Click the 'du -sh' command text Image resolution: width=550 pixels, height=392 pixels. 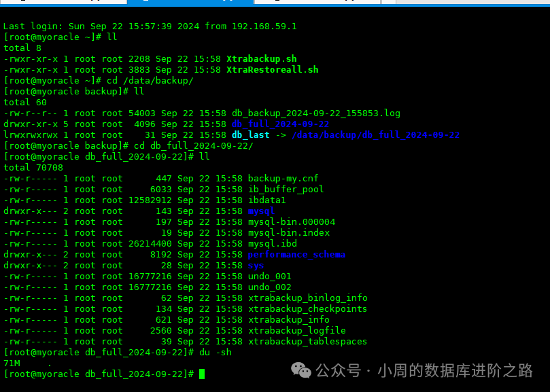pyautogui.click(x=216, y=353)
